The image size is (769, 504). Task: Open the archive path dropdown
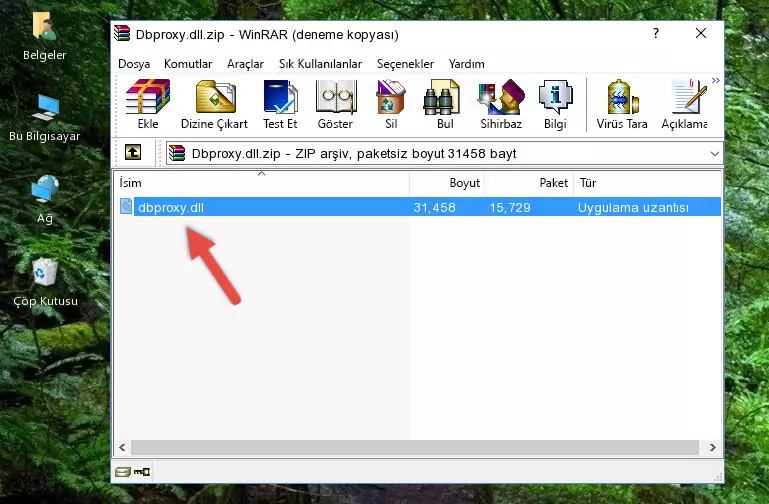(715, 153)
